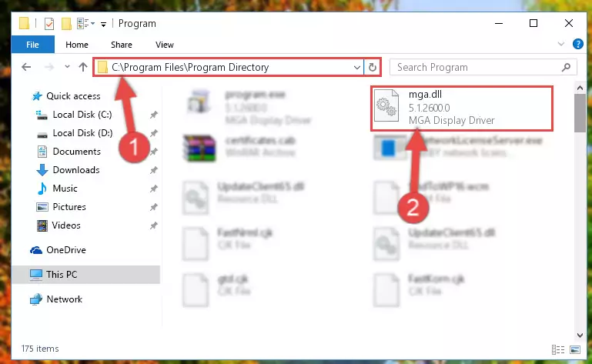Click the Properties checkmark icon in title bar
592x364 pixels.
(x=49, y=24)
